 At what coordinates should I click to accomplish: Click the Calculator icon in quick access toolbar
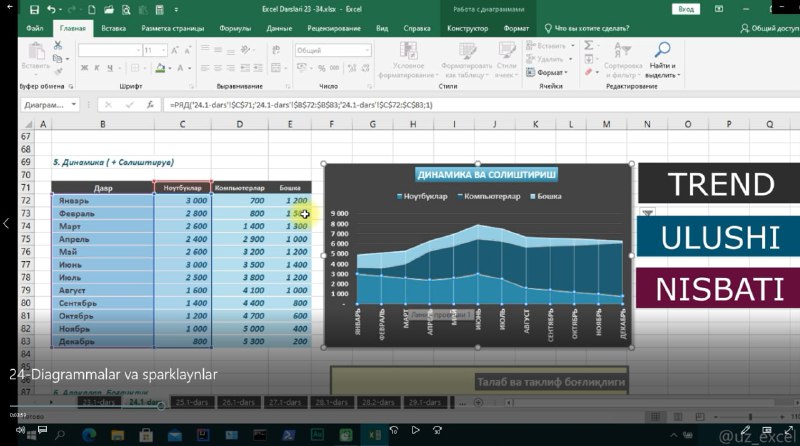[160, 10]
